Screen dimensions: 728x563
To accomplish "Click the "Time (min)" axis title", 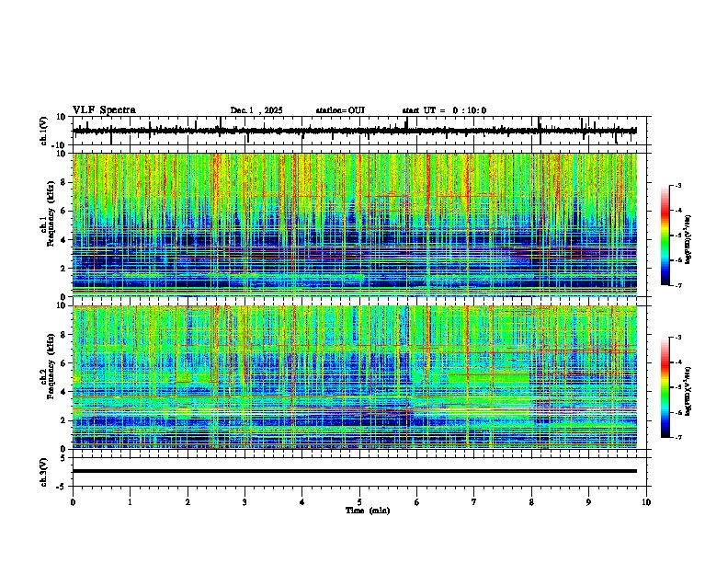I will pos(368,511).
